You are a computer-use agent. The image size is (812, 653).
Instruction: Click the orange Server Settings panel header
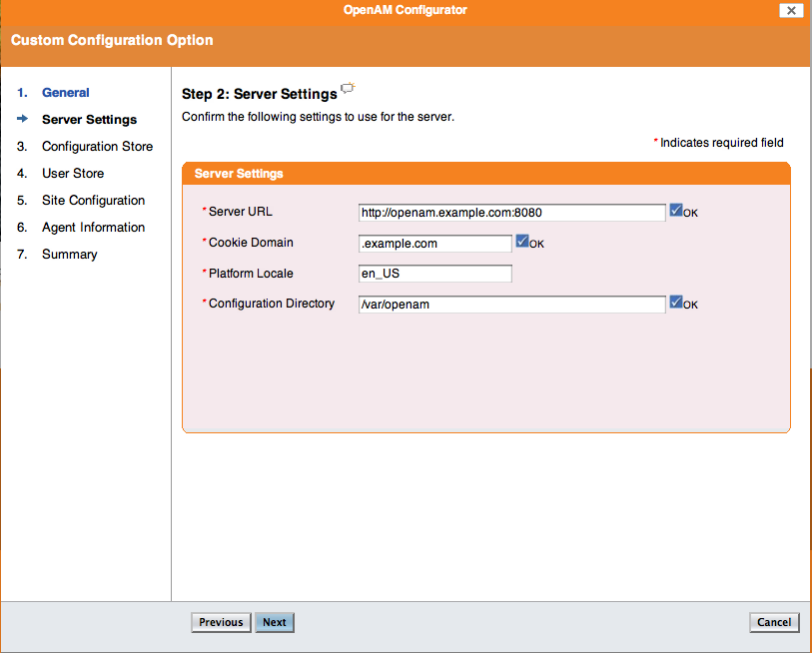[x=486, y=174]
